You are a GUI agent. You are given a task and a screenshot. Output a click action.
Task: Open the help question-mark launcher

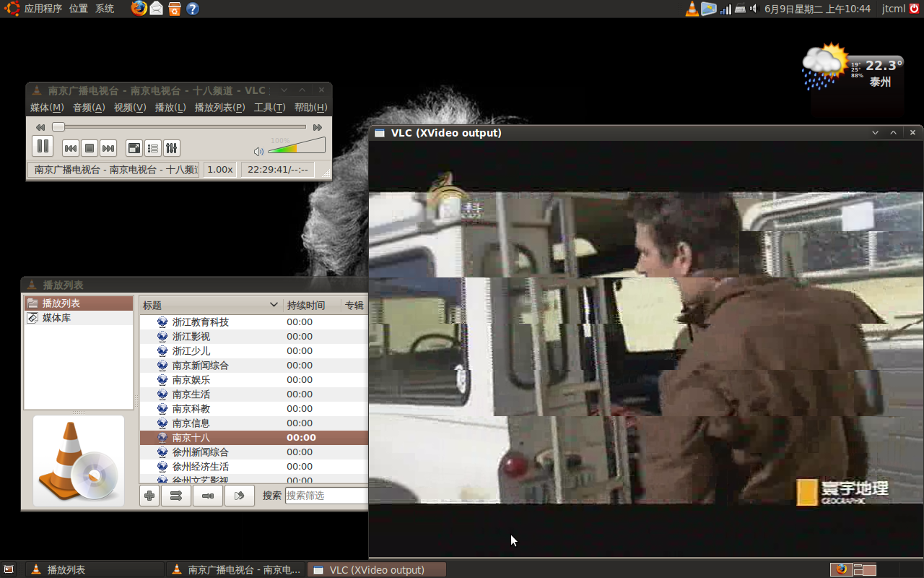point(193,9)
